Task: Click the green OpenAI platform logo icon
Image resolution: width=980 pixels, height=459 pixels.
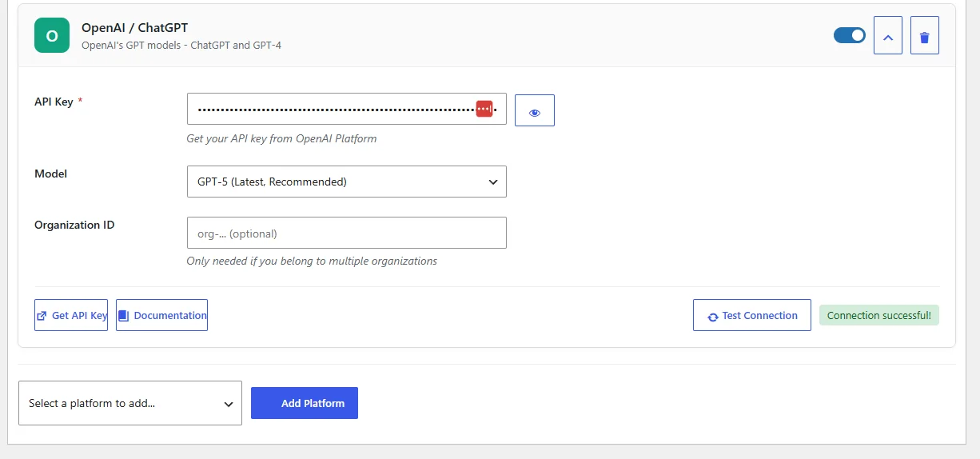Action: tap(52, 35)
